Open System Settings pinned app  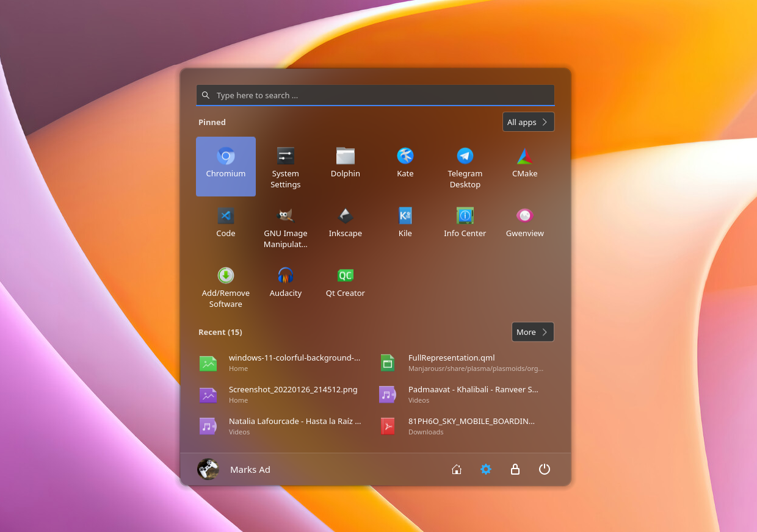(286, 166)
